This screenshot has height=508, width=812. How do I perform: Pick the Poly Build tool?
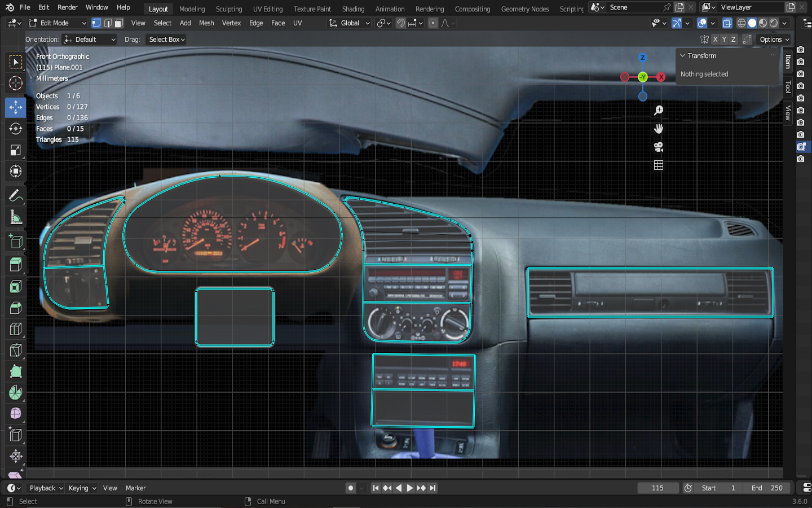pyautogui.click(x=16, y=371)
